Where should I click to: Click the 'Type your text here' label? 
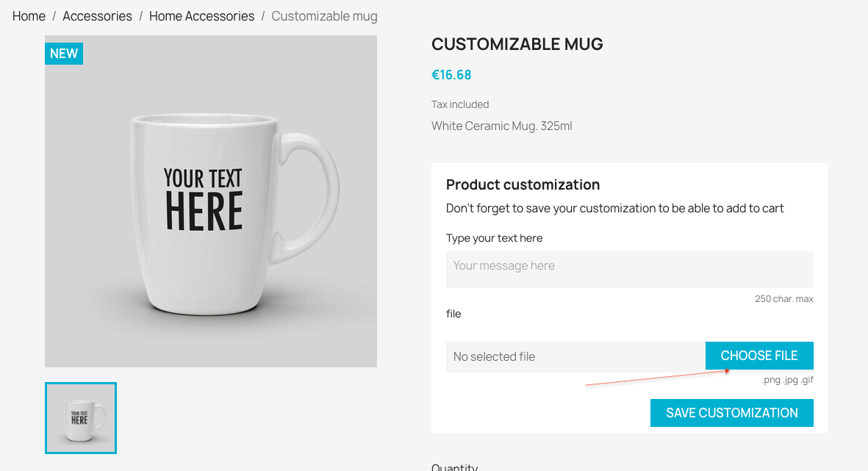click(x=494, y=237)
